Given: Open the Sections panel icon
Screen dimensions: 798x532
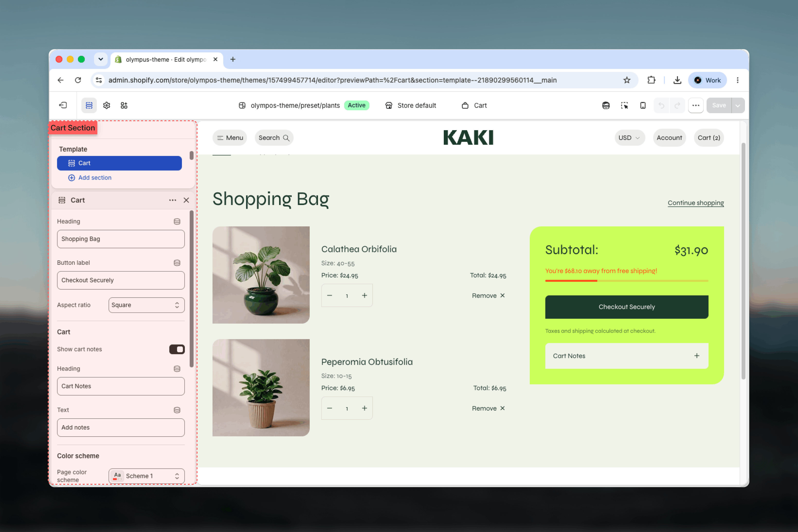Looking at the screenshot, I should coord(89,105).
